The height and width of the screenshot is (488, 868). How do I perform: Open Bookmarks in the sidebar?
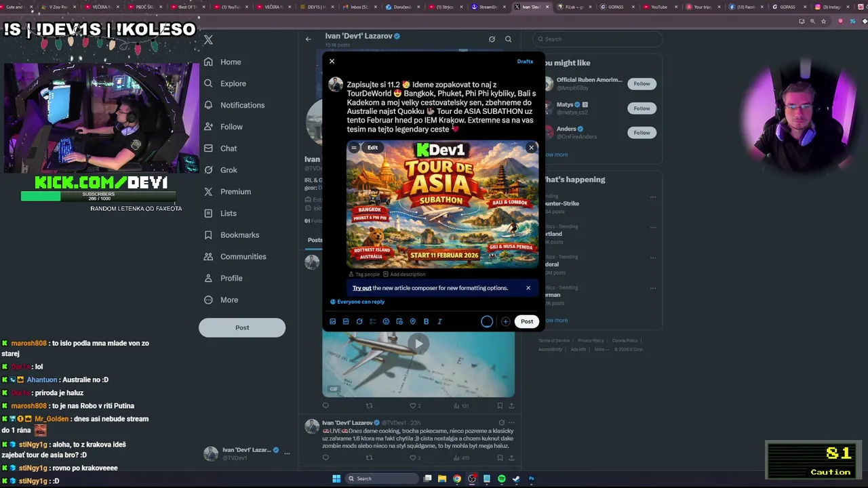point(231,235)
